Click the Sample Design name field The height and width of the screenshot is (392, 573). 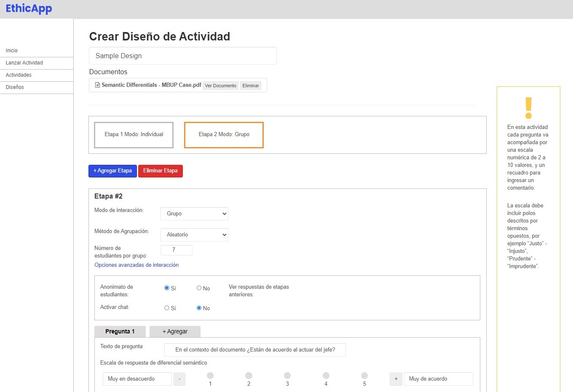(183, 56)
